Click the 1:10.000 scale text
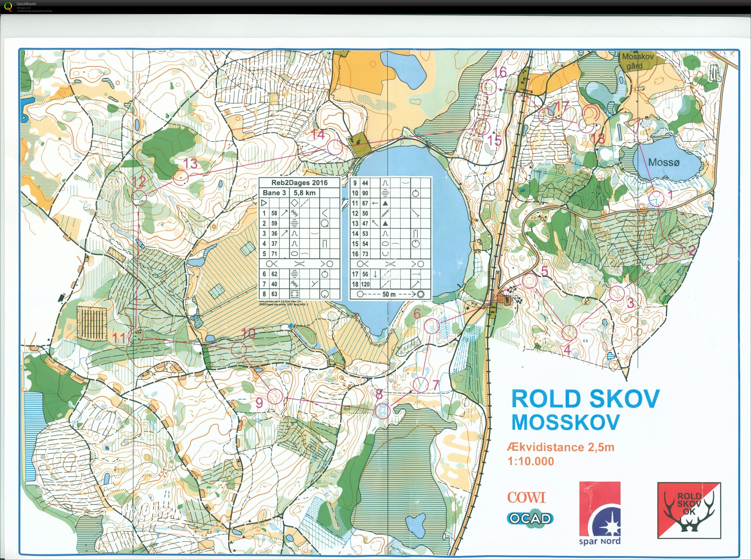This screenshot has width=751, height=560. click(531, 461)
